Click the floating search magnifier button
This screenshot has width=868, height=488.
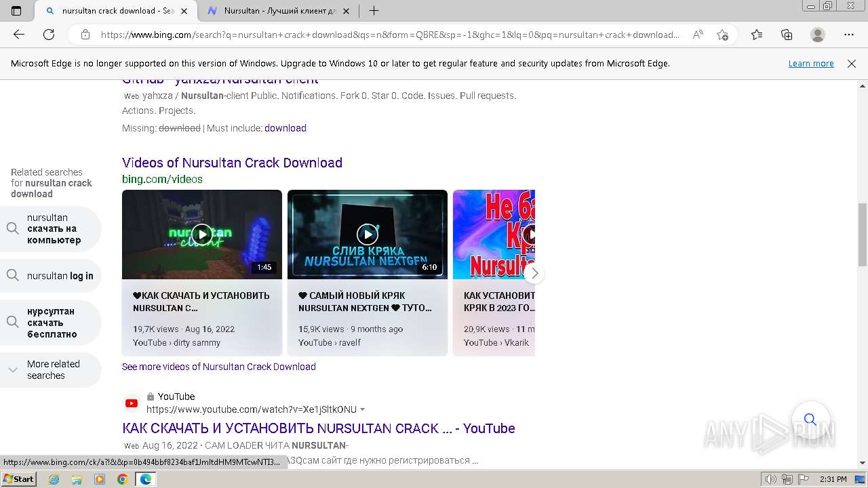point(810,420)
